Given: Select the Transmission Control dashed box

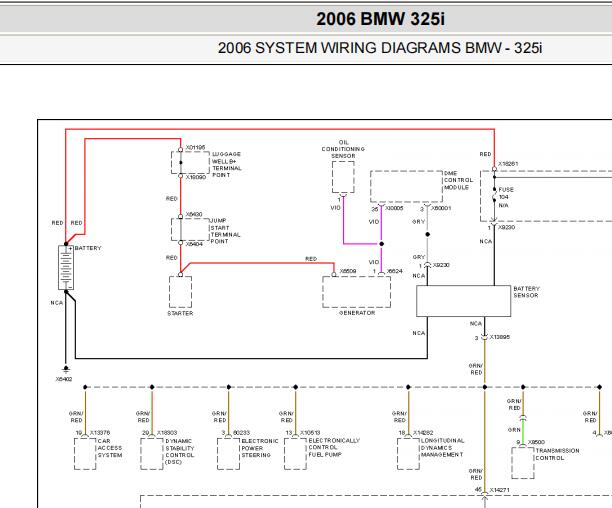Looking at the screenshot, I should (523, 463).
